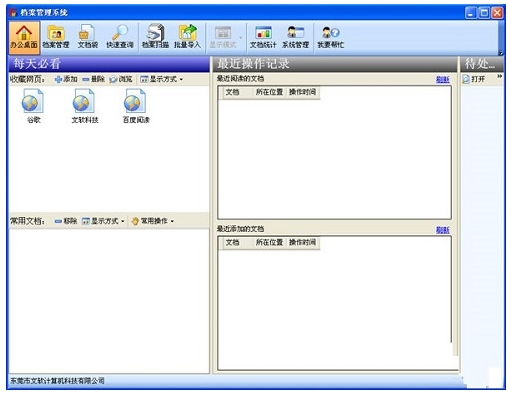Launch 快速查询 magnifier tool
The width and height of the screenshot is (508, 394).
coord(120,37)
